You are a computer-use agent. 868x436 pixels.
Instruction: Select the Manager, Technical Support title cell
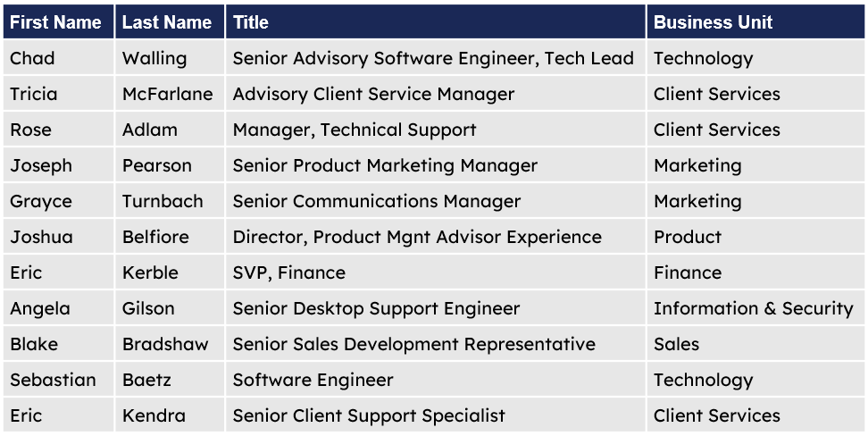pos(436,129)
